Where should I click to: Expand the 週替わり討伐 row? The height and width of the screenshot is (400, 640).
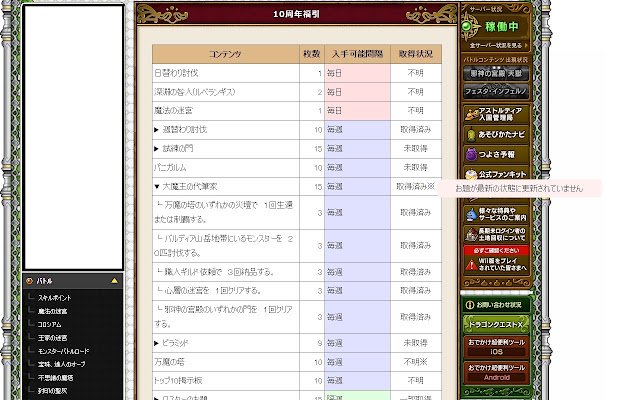156,130
